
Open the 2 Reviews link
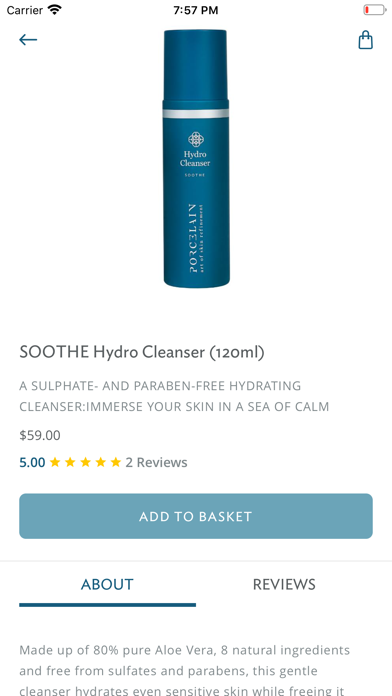point(156,463)
